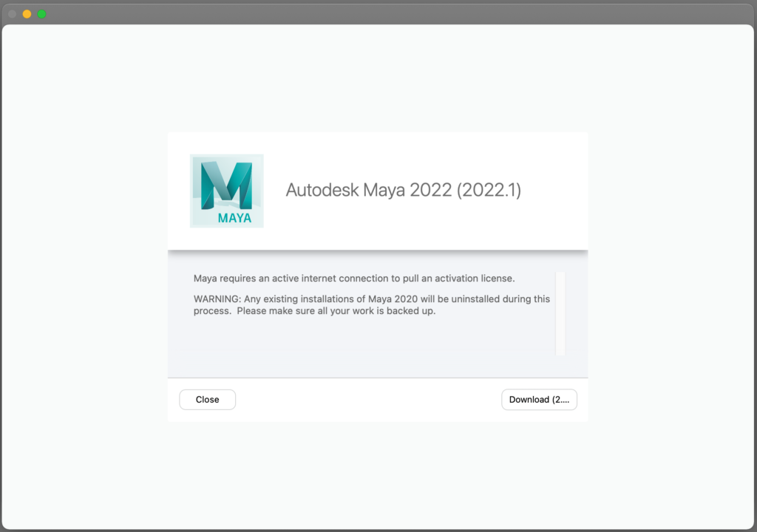Viewport: 757px width, 532px height.
Task: Click the Download (2.... button
Action: pyautogui.click(x=539, y=400)
